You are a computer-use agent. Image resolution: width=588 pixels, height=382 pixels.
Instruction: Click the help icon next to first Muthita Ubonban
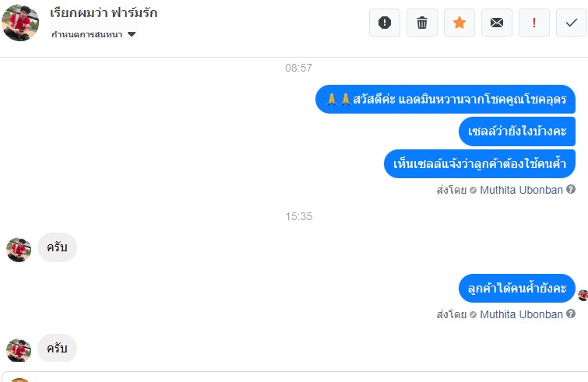point(571,189)
